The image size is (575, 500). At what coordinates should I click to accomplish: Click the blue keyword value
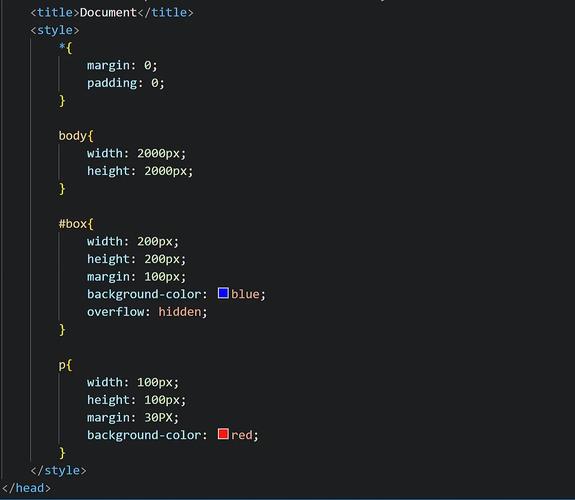pos(245,294)
